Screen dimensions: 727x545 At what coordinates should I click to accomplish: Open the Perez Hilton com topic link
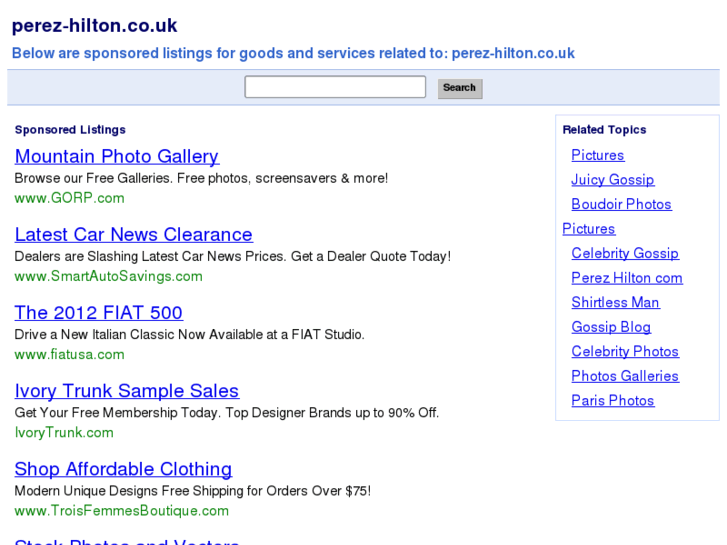pyautogui.click(x=627, y=278)
